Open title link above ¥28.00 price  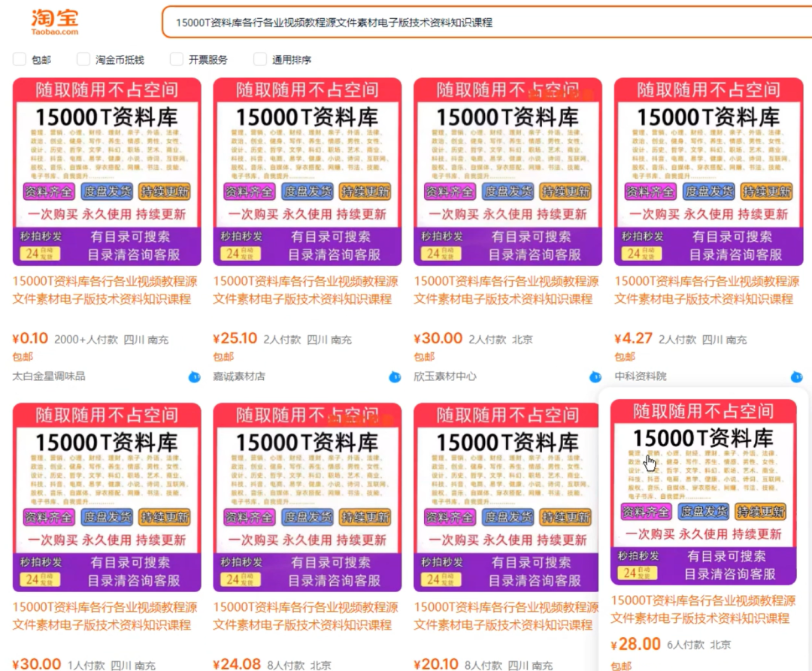tap(703, 609)
